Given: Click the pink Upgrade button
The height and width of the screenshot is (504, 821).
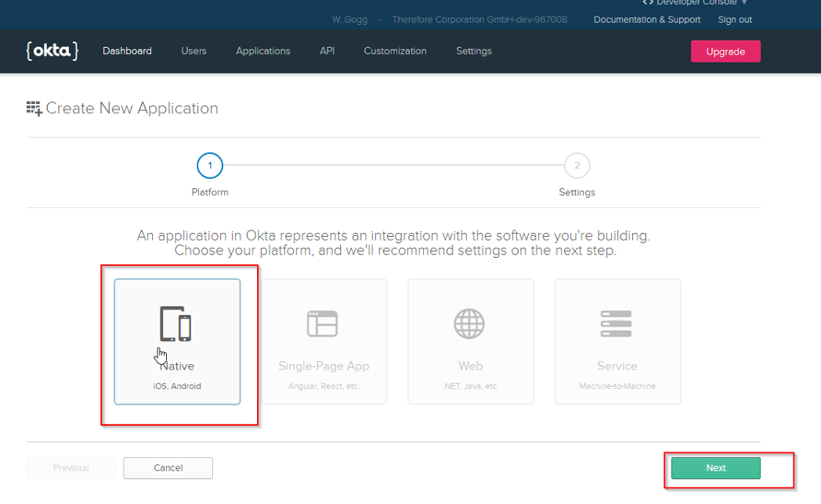Looking at the screenshot, I should coord(725,52).
